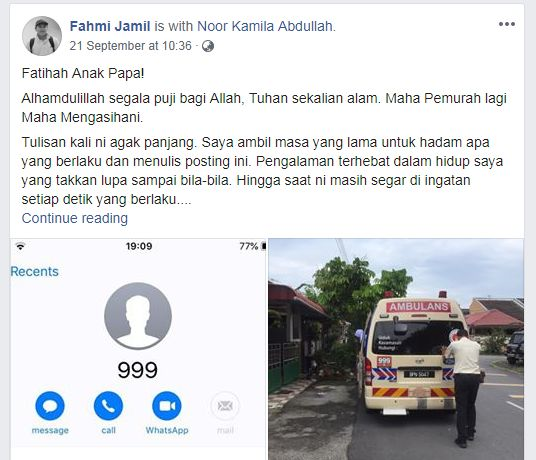This screenshot has height=460, width=536.
Task: Click the grey contact avatar silhouette
Action: tap(138, 316)
